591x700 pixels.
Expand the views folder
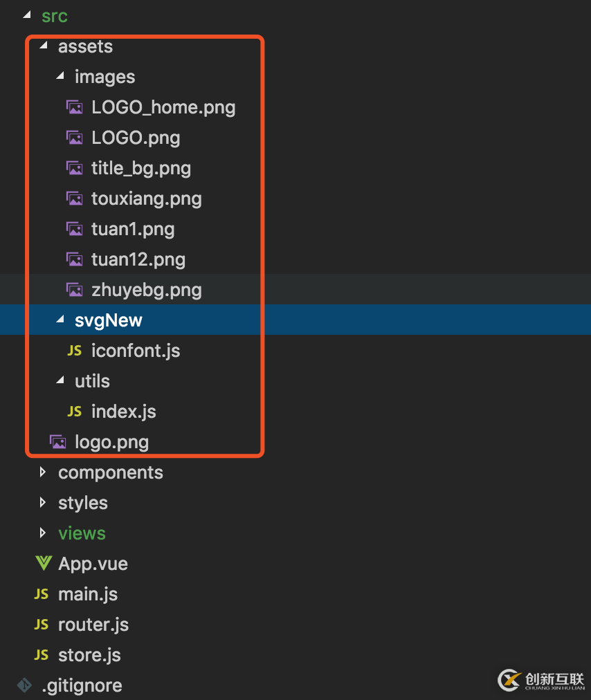tap(43, 533)
